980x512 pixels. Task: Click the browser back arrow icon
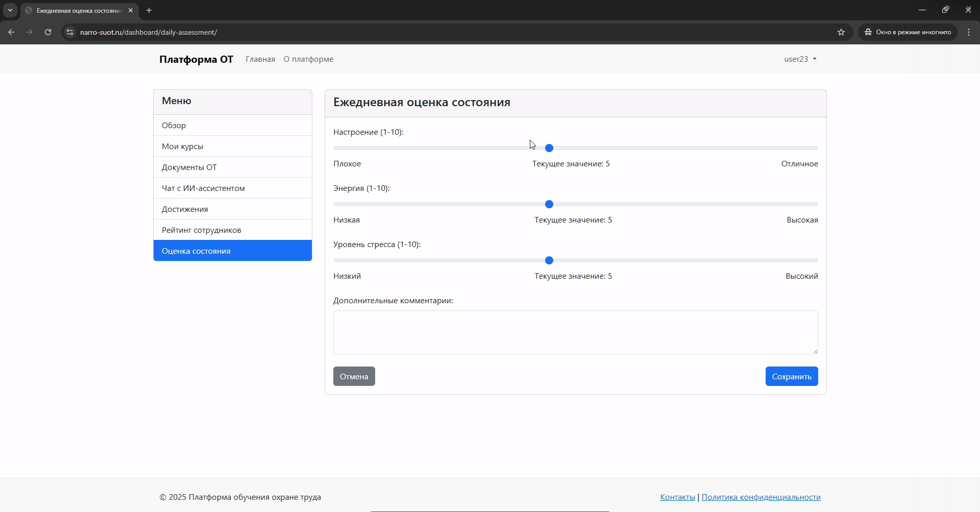(x=11, y=32)
